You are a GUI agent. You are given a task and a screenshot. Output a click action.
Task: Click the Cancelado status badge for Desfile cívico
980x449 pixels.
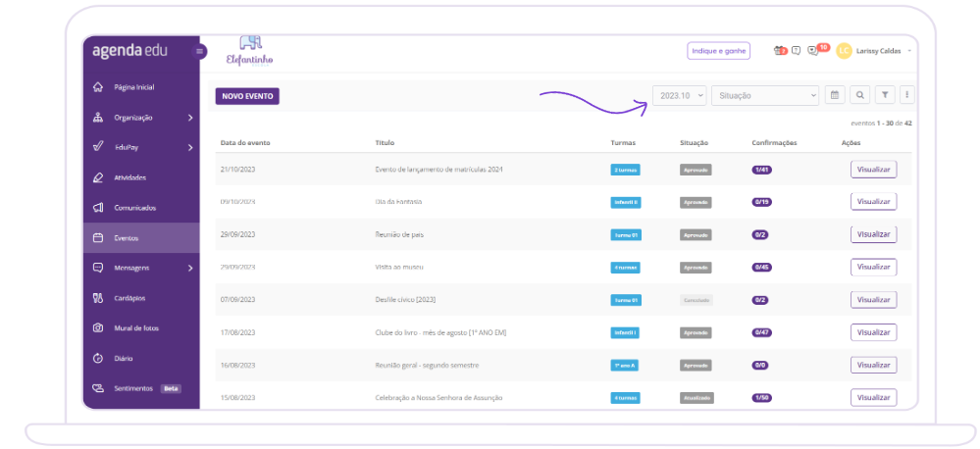(696, 300)
